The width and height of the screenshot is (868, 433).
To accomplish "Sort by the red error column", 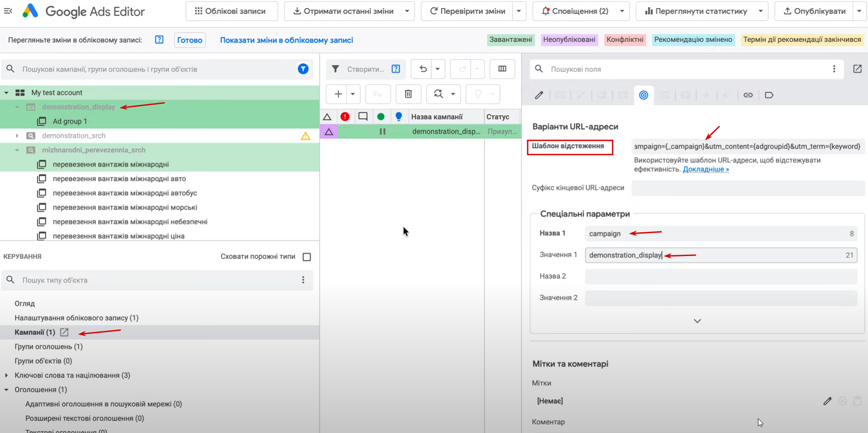I will pos(345,117).
